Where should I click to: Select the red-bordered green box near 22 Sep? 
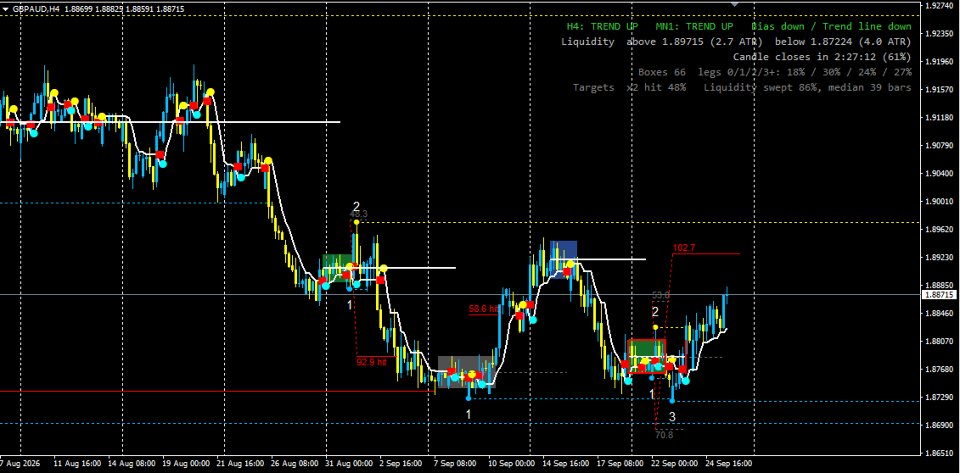point(647,356)
